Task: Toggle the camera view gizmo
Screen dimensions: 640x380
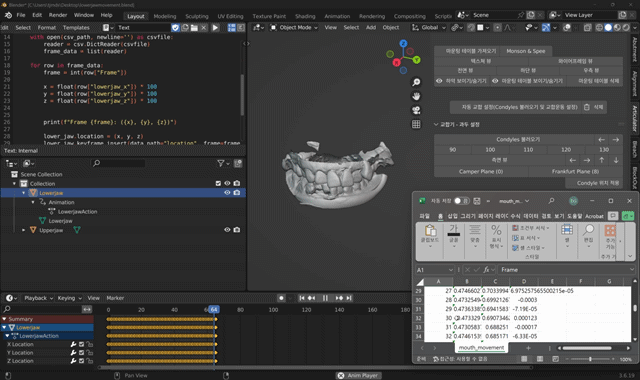Action: (416, 110)
